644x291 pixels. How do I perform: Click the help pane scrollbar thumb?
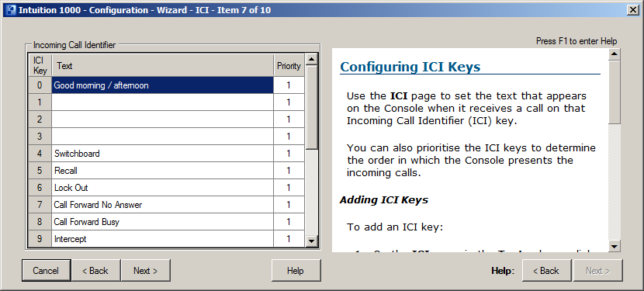[x=615, y=92]
